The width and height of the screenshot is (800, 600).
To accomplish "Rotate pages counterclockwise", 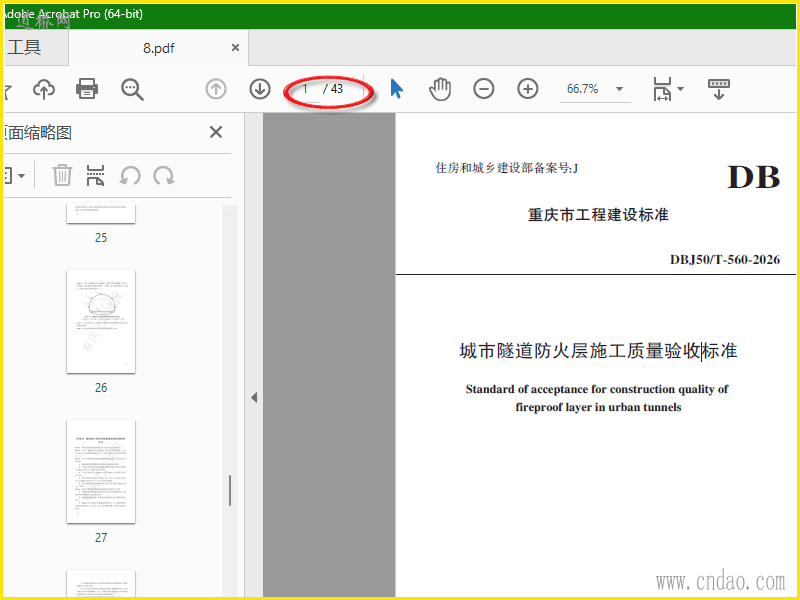I will (130, 176).
